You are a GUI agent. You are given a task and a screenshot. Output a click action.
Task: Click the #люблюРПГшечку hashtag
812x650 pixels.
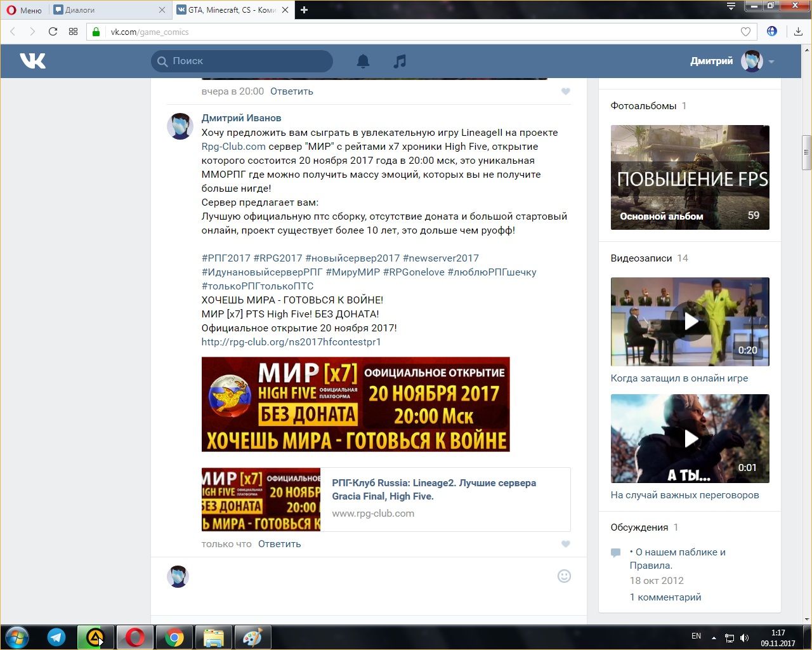point(492,272)
